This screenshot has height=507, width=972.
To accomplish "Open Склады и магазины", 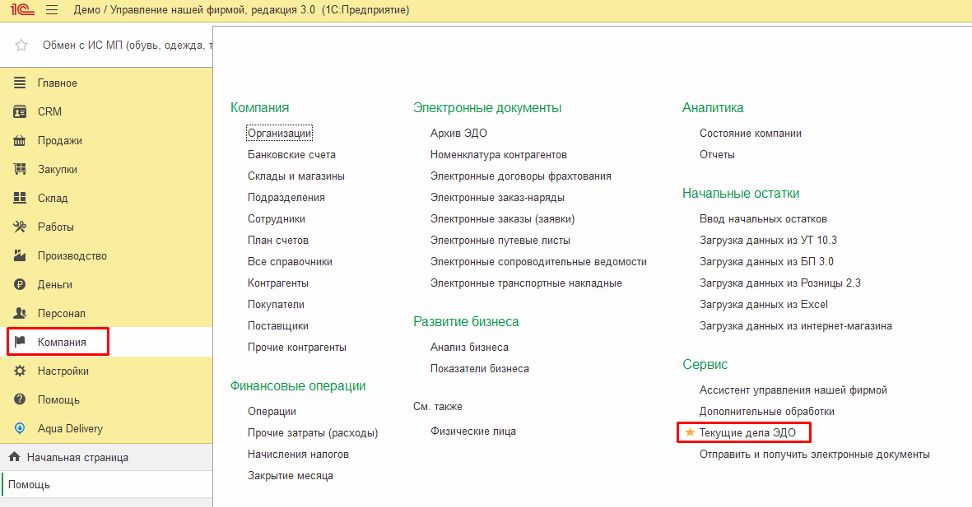I will (x=296, y=176).
